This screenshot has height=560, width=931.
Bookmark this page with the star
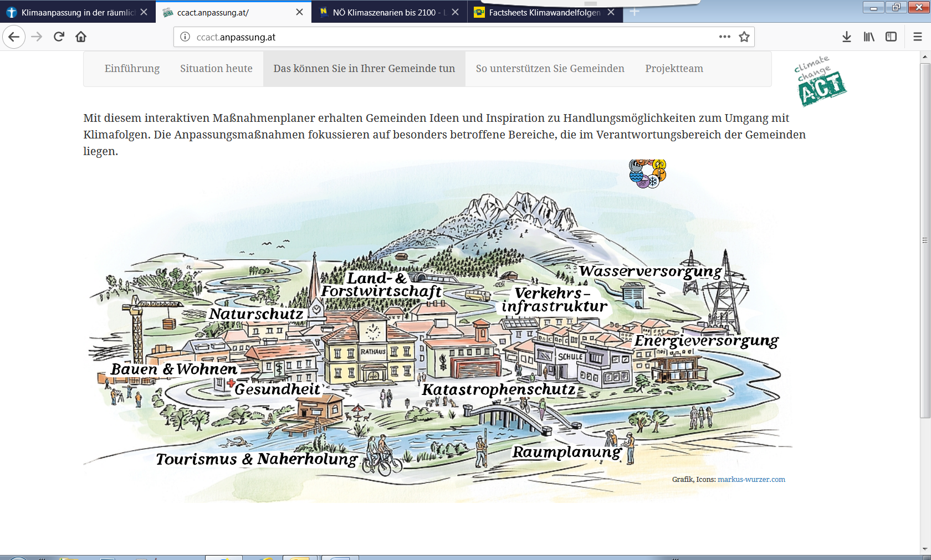point(744,37)
